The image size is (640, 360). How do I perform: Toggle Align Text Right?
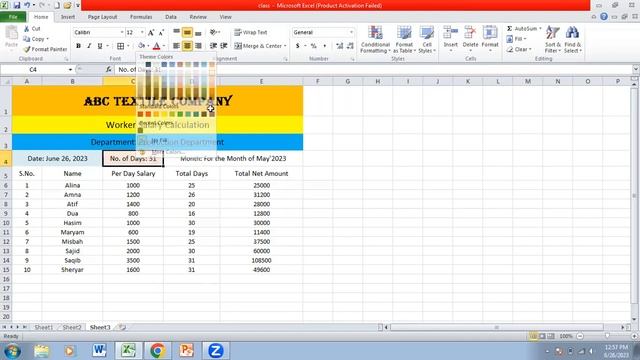[x=198, y=46]
